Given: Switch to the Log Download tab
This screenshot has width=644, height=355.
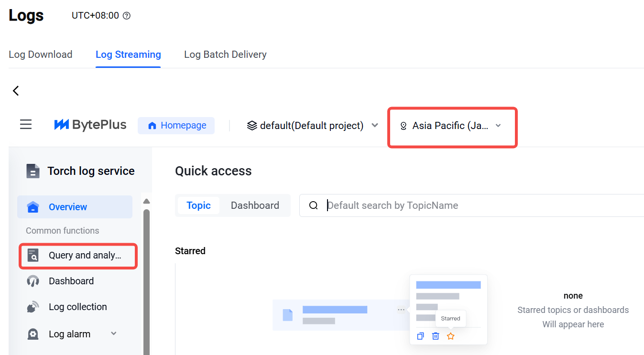Looking at the screenshot, I should 41,54.
